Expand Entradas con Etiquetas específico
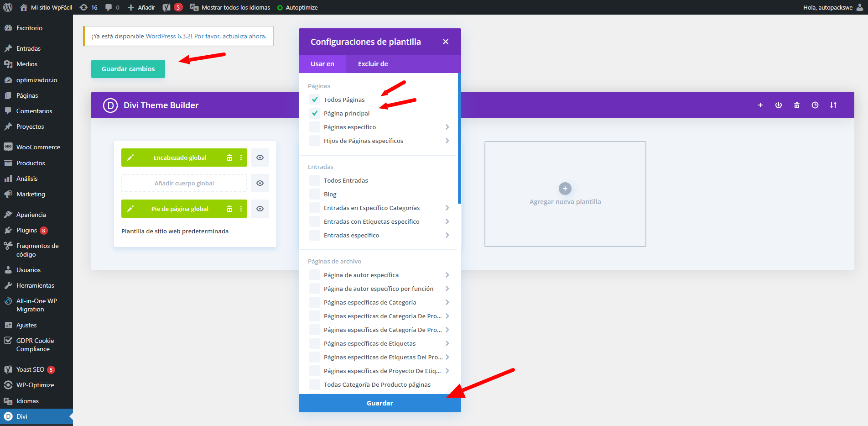This screenshot has width=868, height=426. click(447, 221)
